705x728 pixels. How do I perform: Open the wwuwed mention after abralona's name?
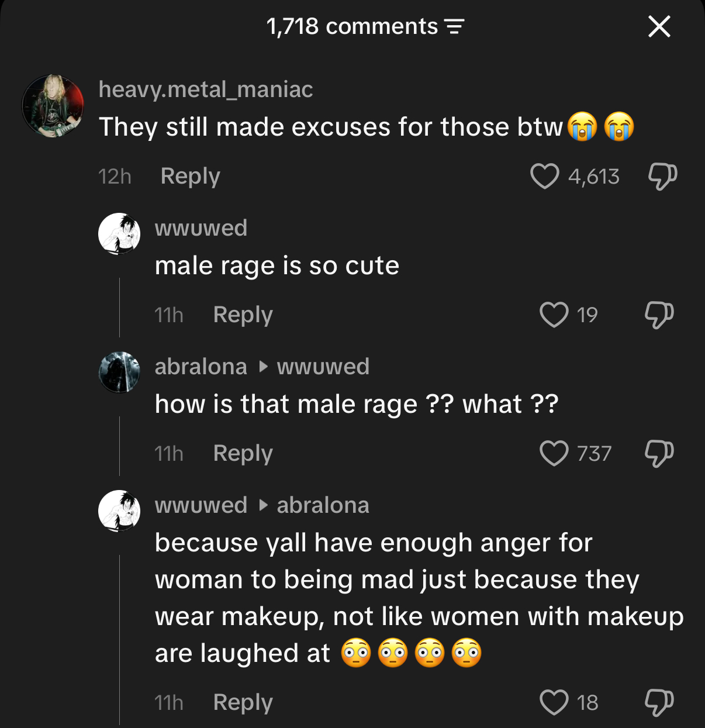coord(323,367)
